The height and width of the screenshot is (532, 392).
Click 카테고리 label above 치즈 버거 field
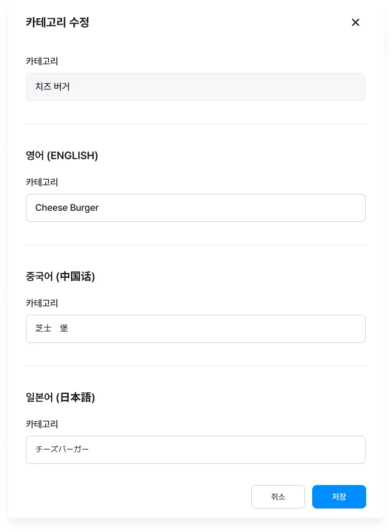pos(42,61)
